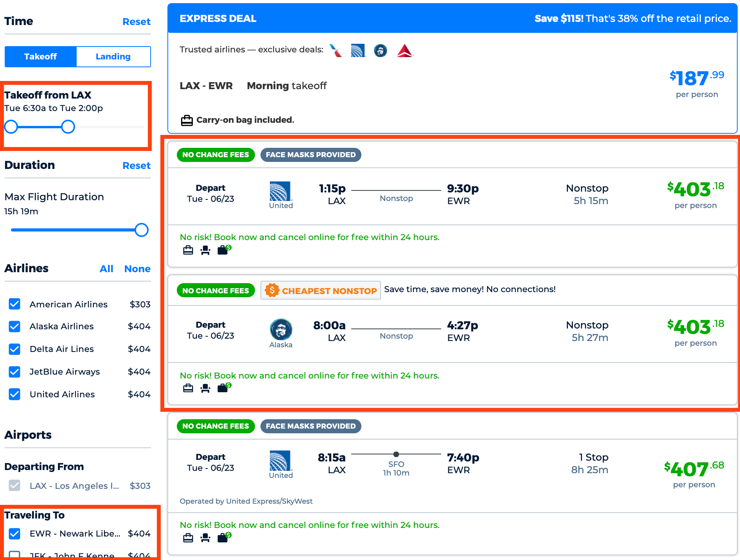This screenshot has height=560, width=740.
Task: Switch to the Takeoff tab
Action: 41,57
